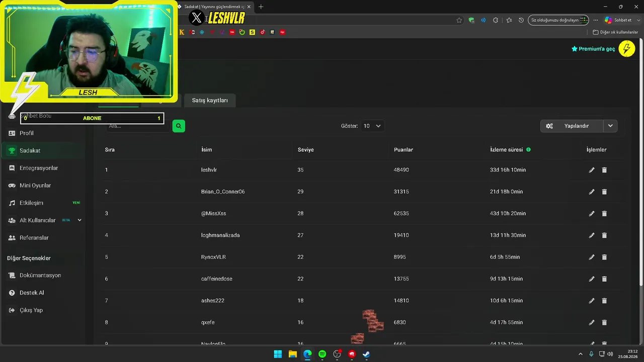Delete the caffeinedose row
This screenshot has width=644, height=362.
click(x=604, y=279)
